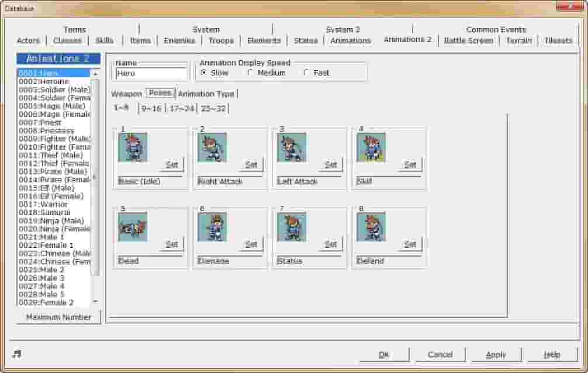Click the Damage pose sprite thumbnail
The height and width of the screenshot is (373, 588).
tap(213, 226)
